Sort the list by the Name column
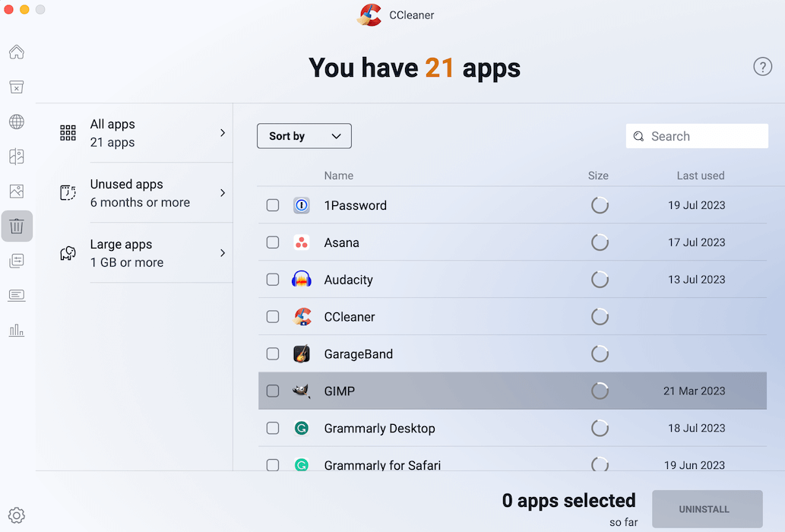Screen dimensions: 785x532 point(338,176)
